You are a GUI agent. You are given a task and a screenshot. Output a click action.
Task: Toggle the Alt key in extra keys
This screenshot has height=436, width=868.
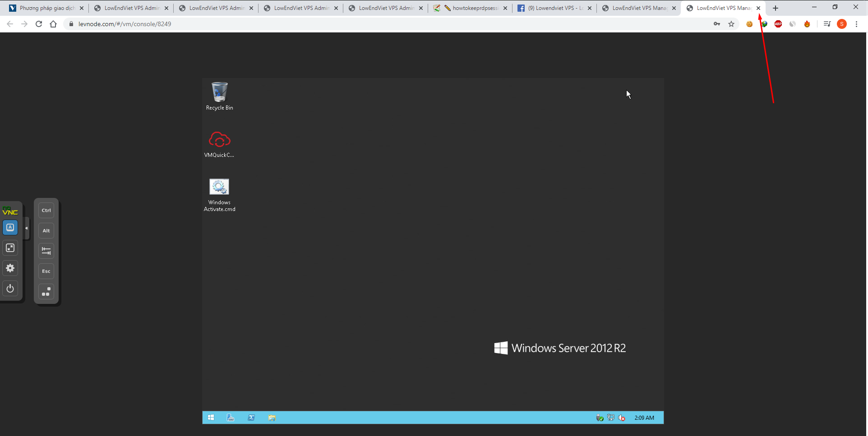tap(46, 231)
